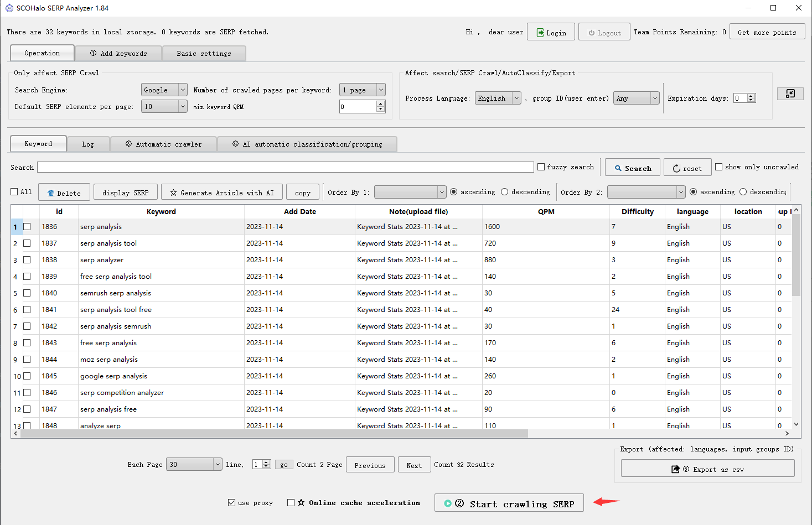Click the export arrow icon on Export csv

(675, 469)
